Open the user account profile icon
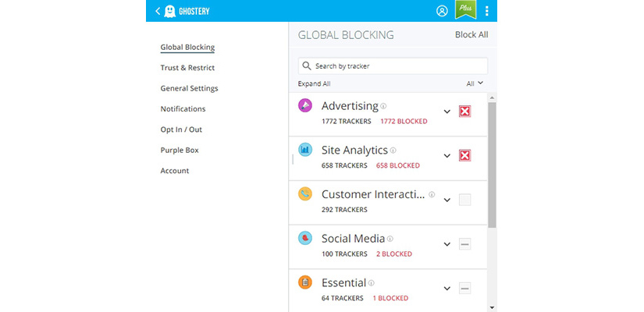Screen dimensions: 644x312 point(442,11)
